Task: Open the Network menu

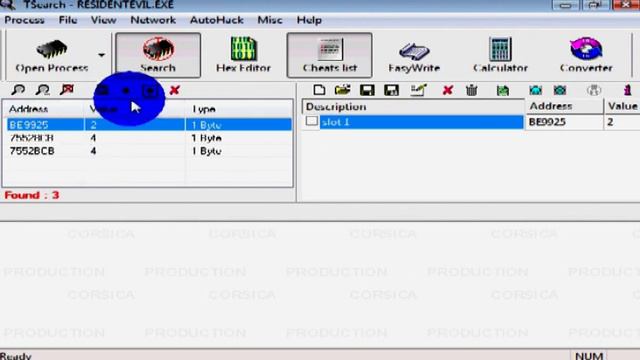Action: [153, 20]
